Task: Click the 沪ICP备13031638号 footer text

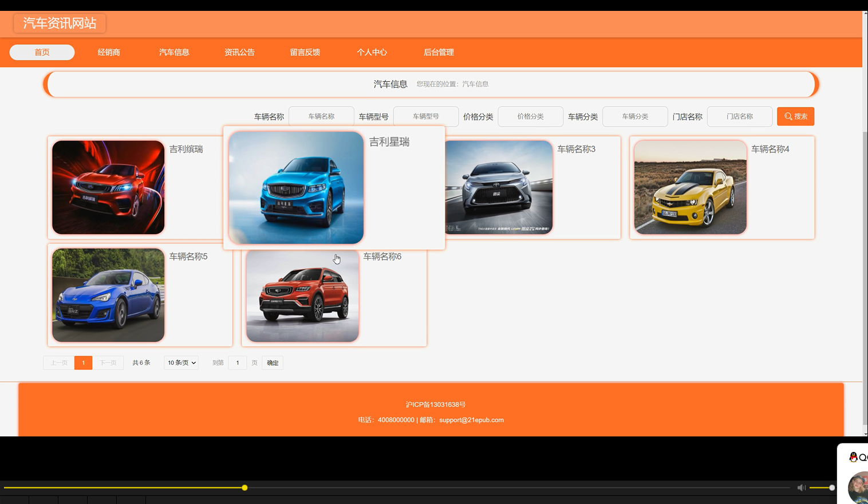Action: (x=436, y=404)
